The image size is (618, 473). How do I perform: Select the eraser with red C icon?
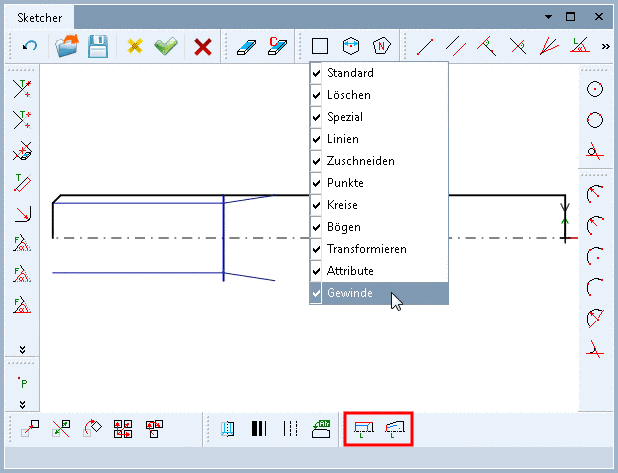point(277,46)
